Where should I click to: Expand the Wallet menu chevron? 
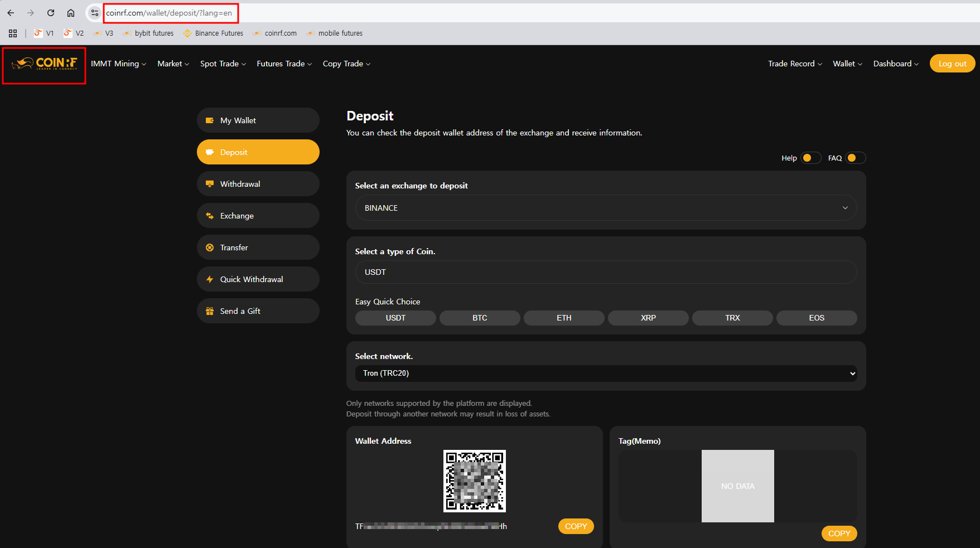[x=859, y=64]
